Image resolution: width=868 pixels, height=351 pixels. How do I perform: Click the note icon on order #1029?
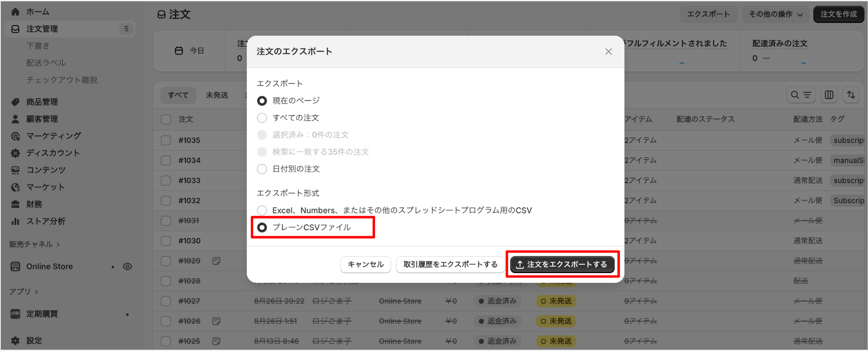tap(216, 261)
